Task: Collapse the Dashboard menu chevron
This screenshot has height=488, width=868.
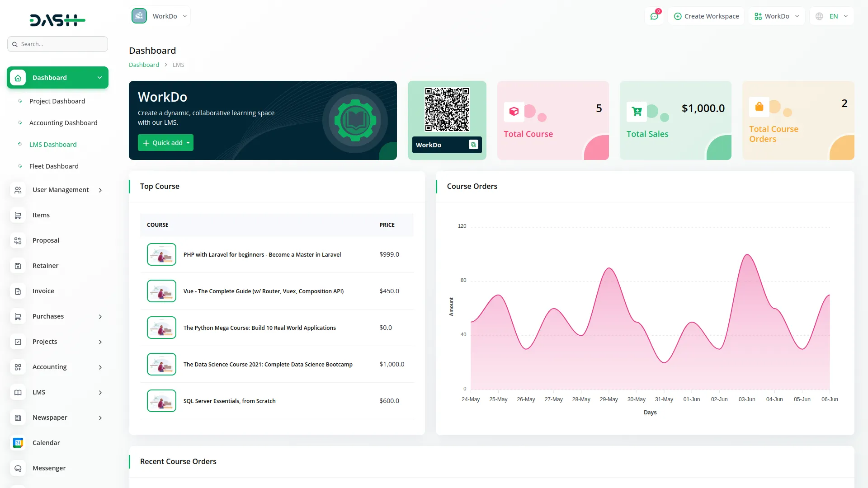Action: pyautogui.click(x=99, y=78)
